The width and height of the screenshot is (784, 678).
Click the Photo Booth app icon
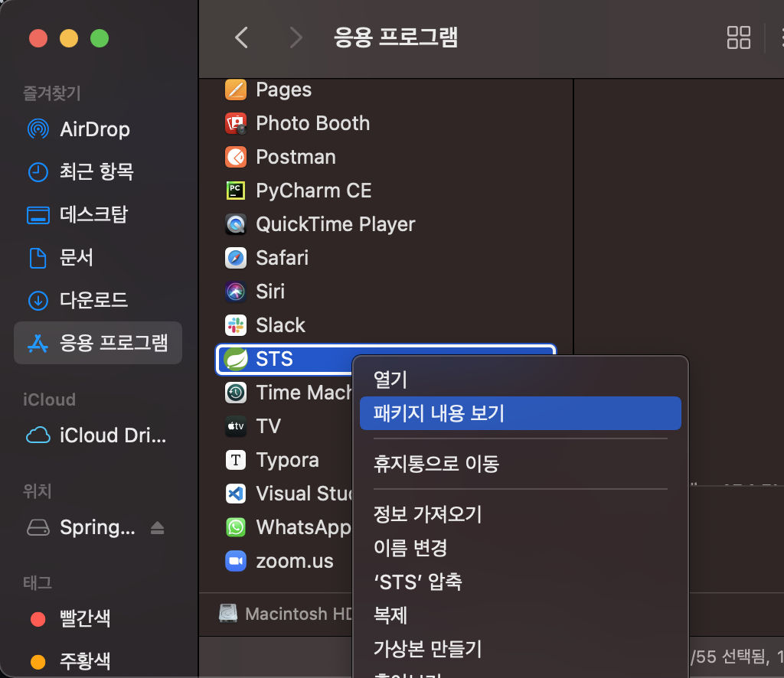pos(236,123)
